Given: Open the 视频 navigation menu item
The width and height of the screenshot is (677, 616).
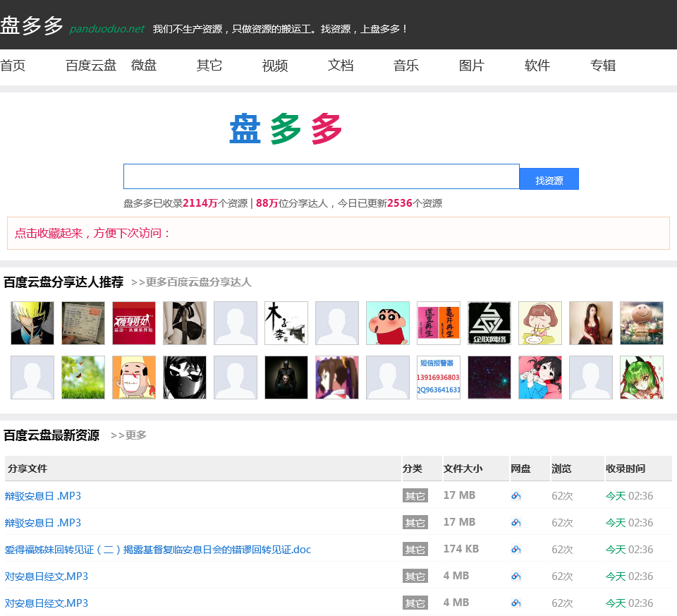Looking at the screenshot, I should (275, 65).
